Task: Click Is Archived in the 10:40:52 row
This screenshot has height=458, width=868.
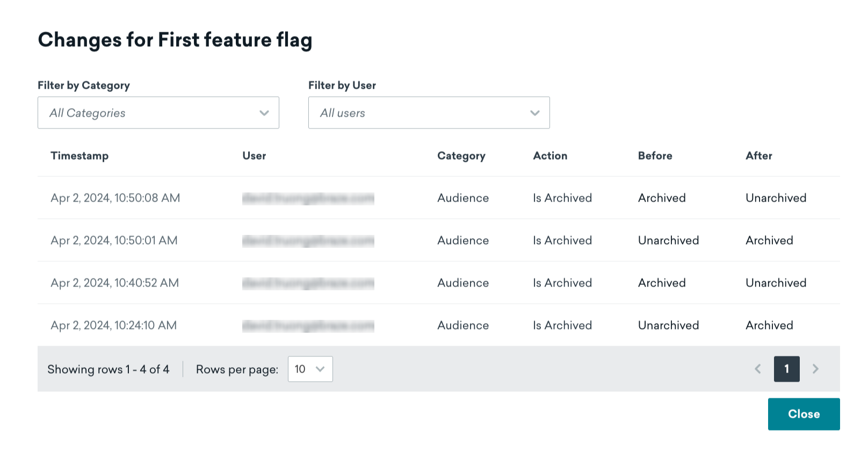Action: (562, 283)
